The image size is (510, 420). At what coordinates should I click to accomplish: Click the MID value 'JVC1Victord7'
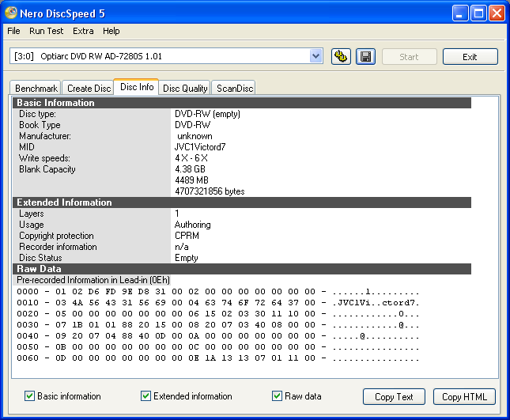200,147
